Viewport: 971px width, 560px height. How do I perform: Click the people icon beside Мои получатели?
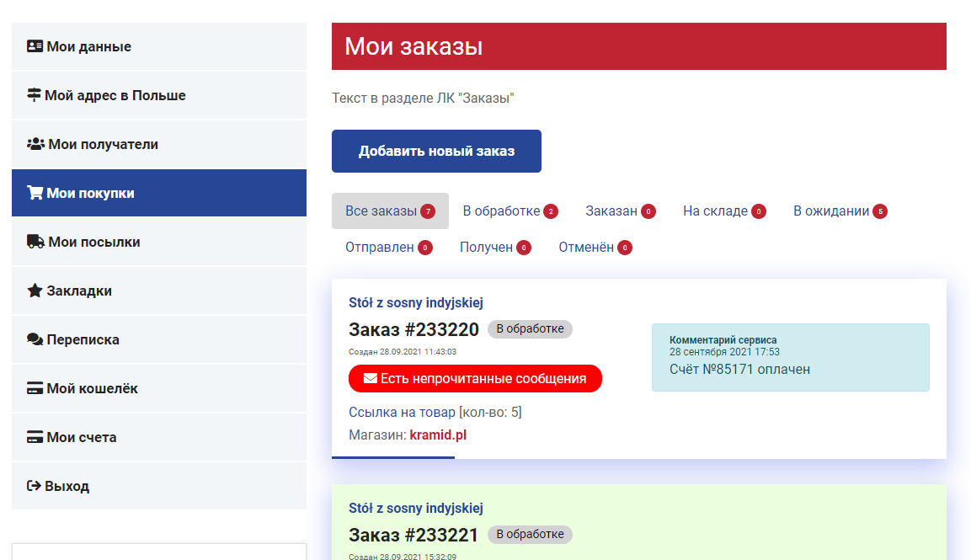pyautogui.click(x=35, y=144)
